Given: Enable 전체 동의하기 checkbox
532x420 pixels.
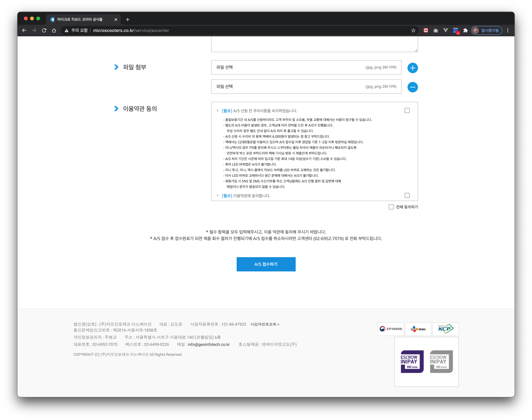Looking at the screenshot, I should coord(391,207).
